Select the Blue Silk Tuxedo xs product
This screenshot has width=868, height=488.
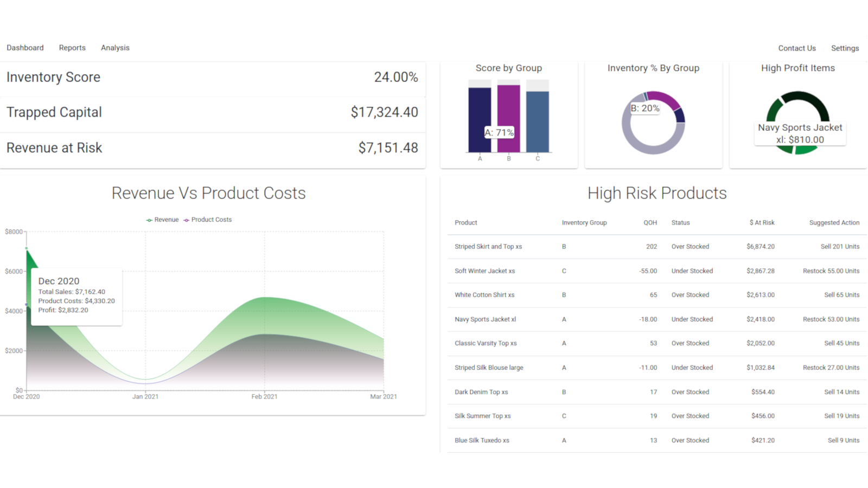[x=482, y=440]
